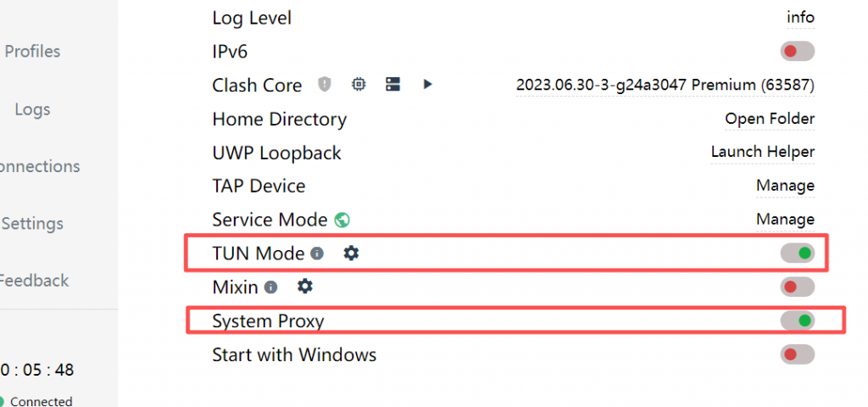
Task: Switch to the Logs page
Action: [x=32, y=109]
